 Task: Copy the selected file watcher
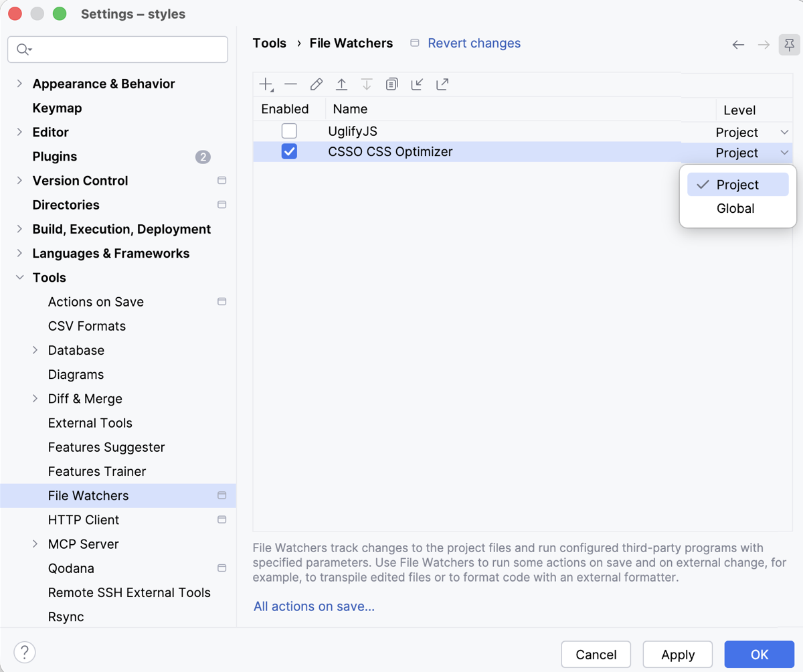[392, 84]
